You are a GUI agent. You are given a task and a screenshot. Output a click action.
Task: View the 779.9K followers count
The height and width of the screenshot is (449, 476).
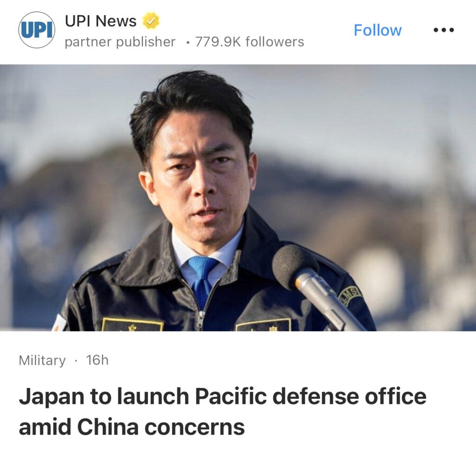(x=250, y=42)
